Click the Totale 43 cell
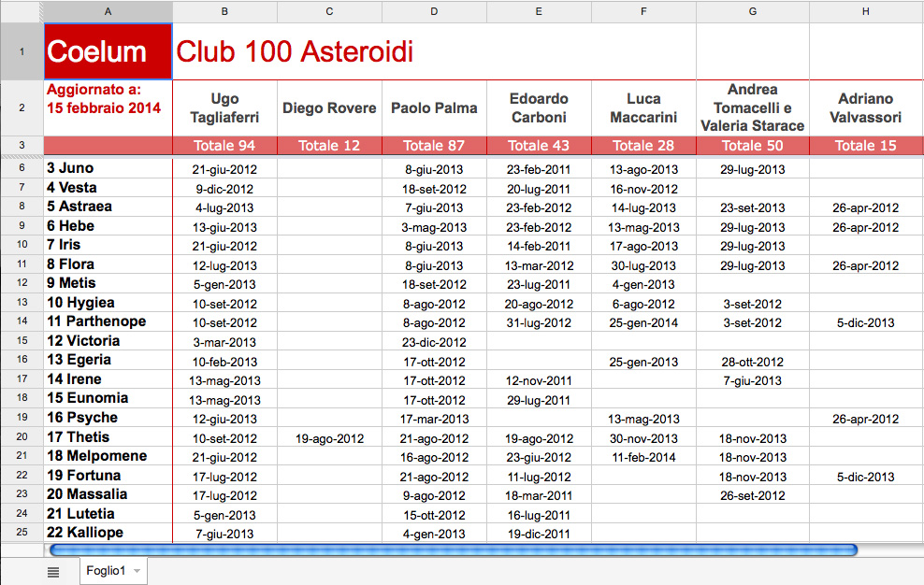Viewport: 924px width, 585px height. coord(539,146)
